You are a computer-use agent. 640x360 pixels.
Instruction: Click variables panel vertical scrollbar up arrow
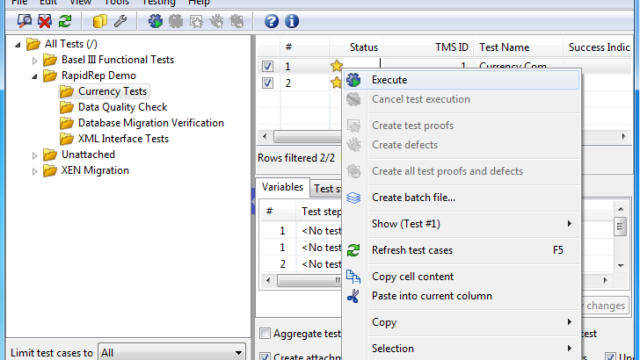pyautogui.click(x=621, y=209)
